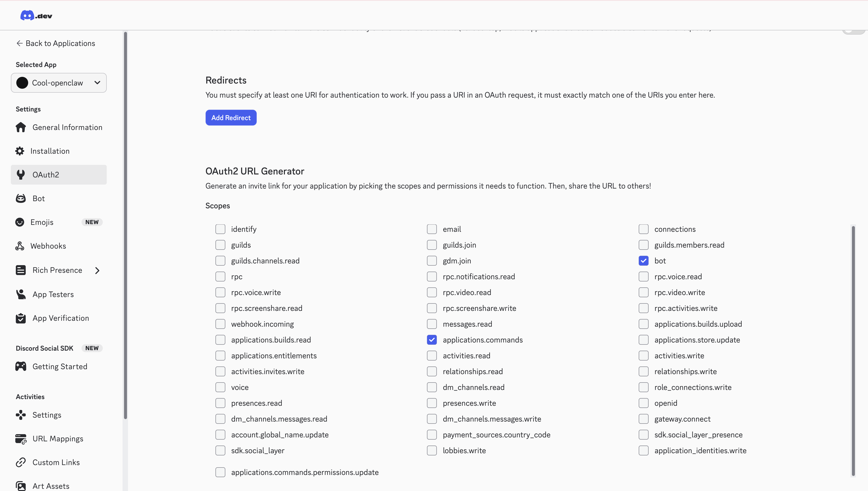Go to the Emojis section
The height and width of the screenshot is (491, 868).
click(42, 222)
